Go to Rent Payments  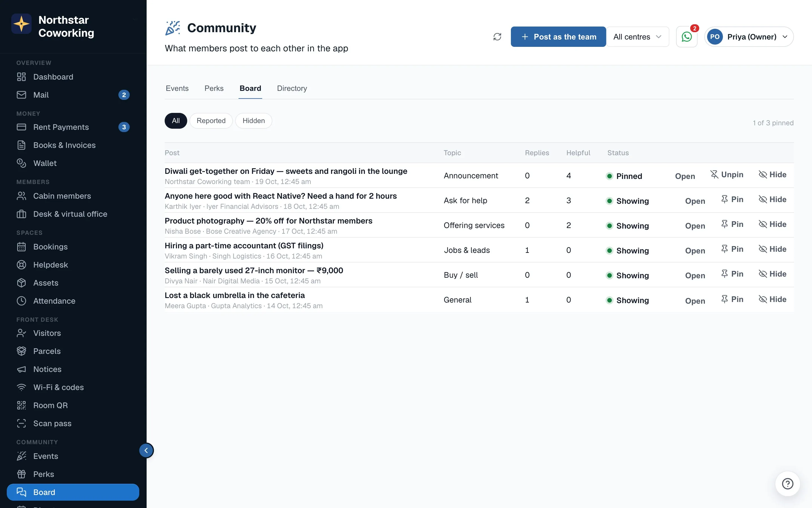(x=73, y=127)
